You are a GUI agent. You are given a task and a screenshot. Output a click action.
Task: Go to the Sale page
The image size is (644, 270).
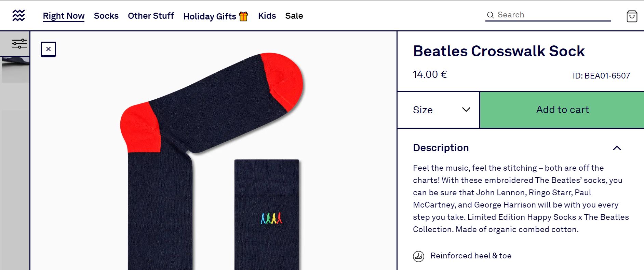[x=294, y=16]
